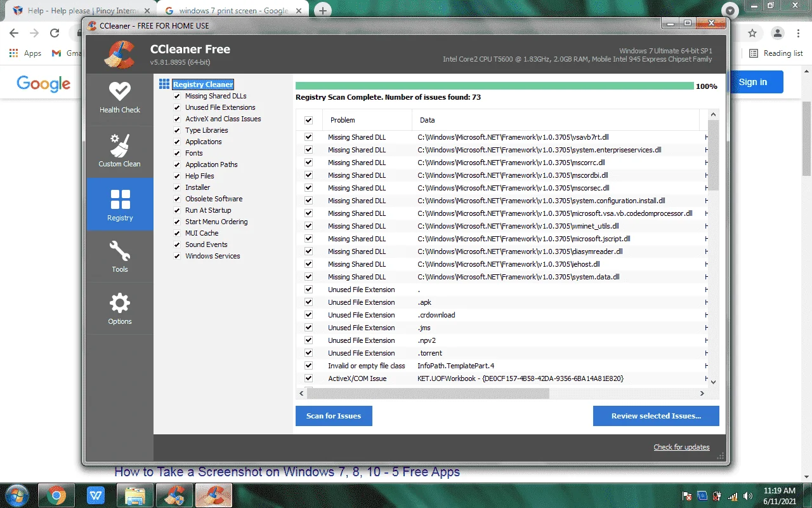Click the Google logo on the page
812x508 pixels.
pyautogui.click(x=44, y=84)
